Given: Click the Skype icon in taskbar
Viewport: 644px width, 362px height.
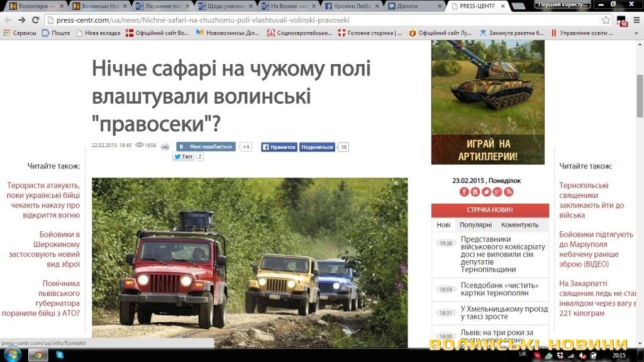Looking at the screenshot, I should click(x=59, y=355).
